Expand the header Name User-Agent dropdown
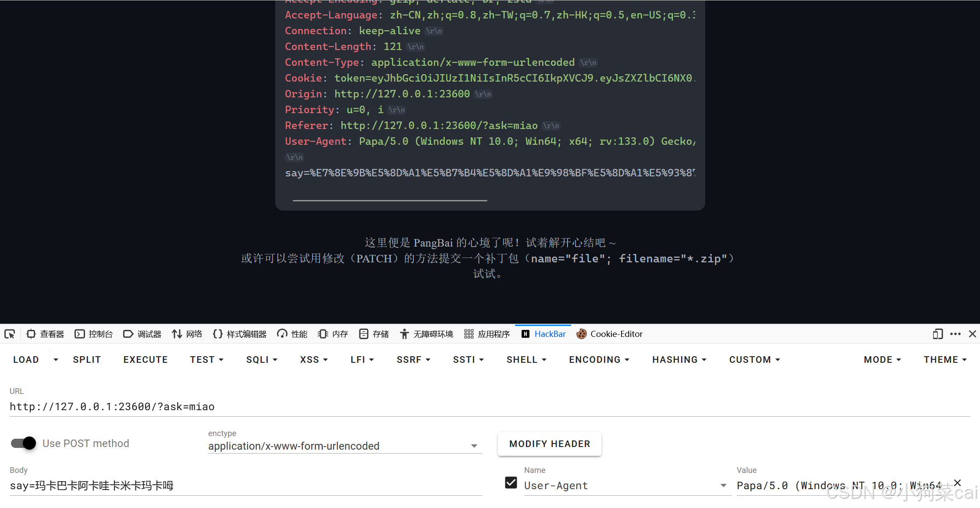This screenshot has width=980, height=508. (x=723, y=486)
